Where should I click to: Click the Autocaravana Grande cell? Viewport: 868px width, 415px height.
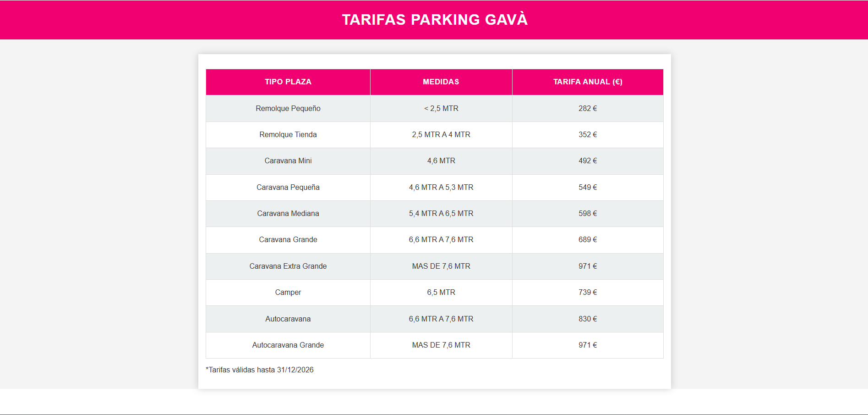(x=288, y=345)
